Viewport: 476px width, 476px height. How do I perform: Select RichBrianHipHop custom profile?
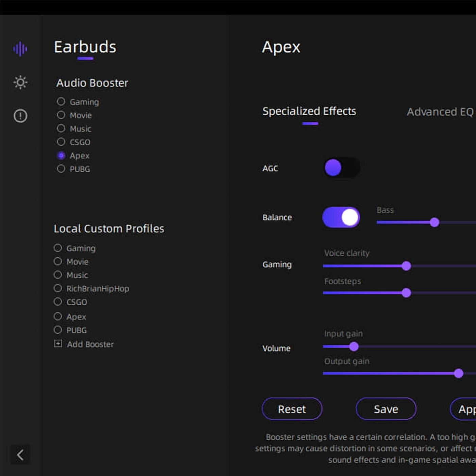58,288
